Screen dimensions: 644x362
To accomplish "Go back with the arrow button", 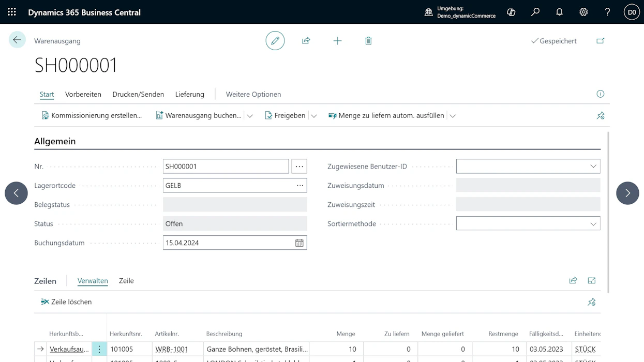I will 17,40.
